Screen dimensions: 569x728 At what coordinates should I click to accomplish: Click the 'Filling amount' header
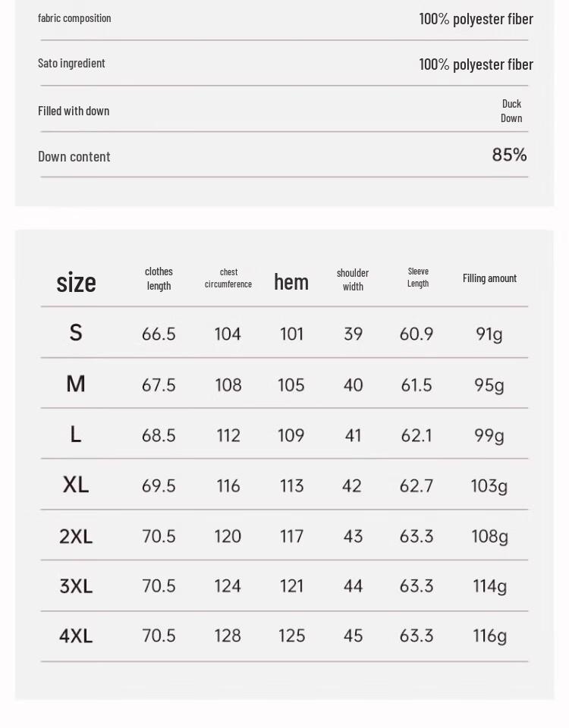tap(489, 278)
